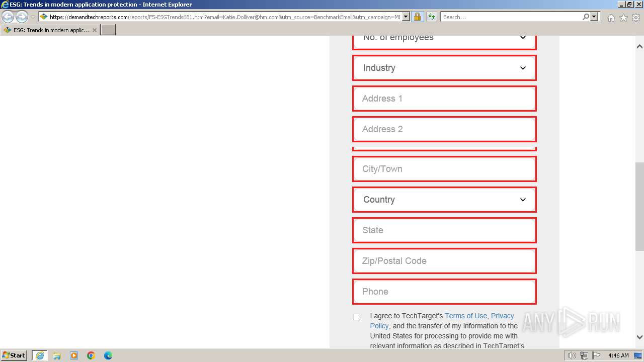Open a new blank tab
Image resolution: width=644 pixels, height=362 pixels.
[108, 30]
